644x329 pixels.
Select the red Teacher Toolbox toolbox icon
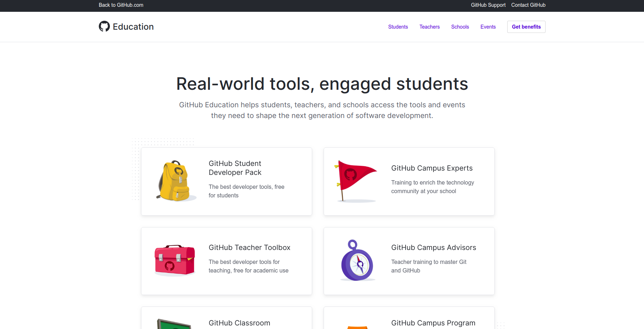point(174,260)
